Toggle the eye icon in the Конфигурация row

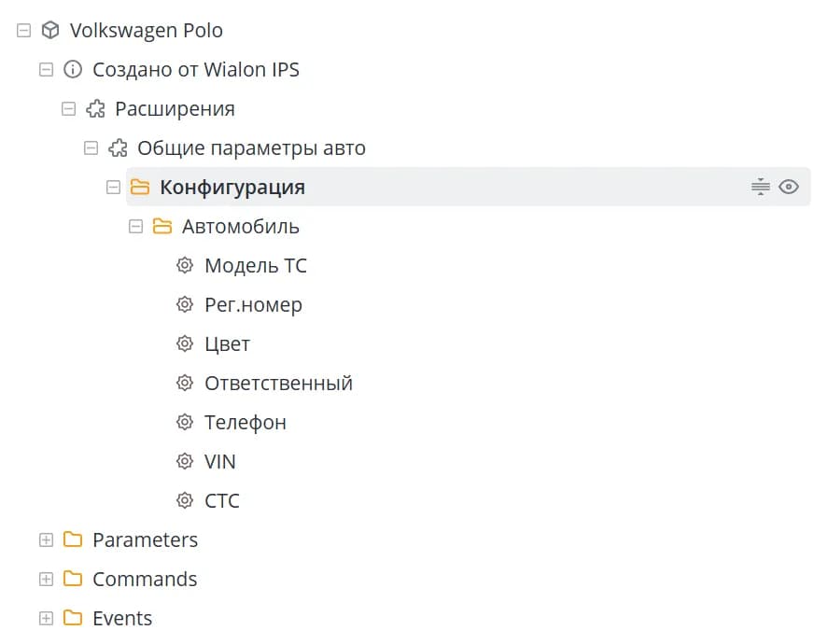coord(789,187)
